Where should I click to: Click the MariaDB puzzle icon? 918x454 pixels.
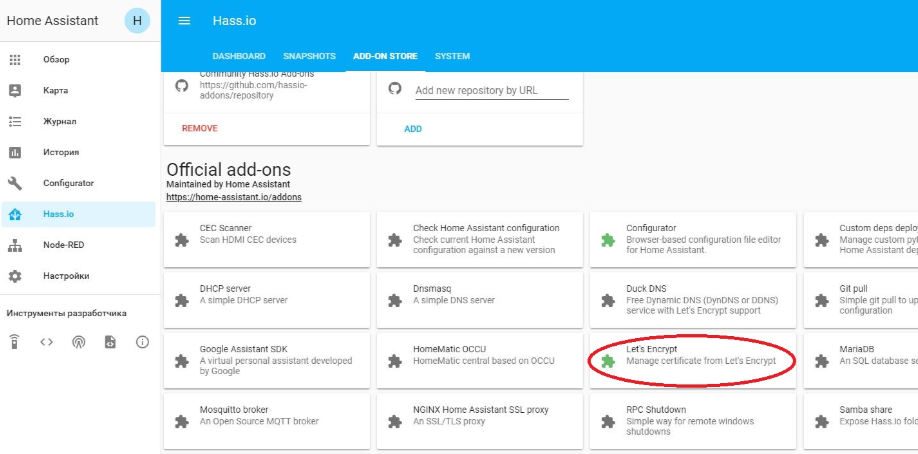pyautogui.click(x=821, y=361)
